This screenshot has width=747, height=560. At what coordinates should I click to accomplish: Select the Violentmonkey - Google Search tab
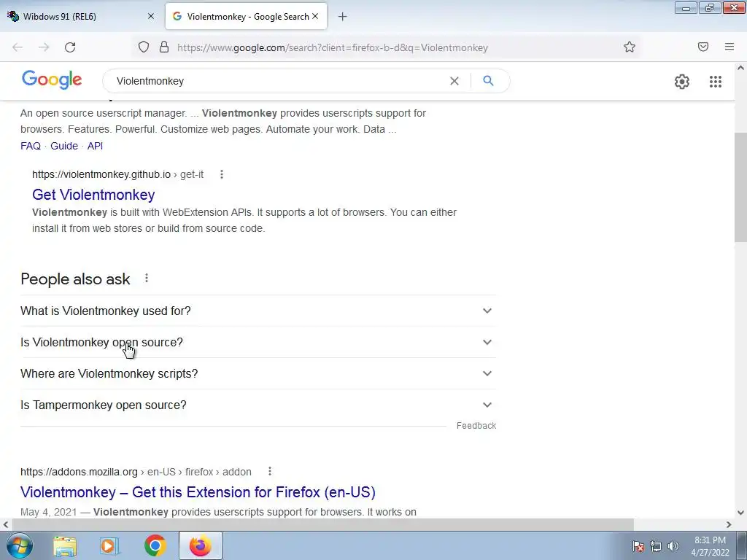tap(247, 16)
